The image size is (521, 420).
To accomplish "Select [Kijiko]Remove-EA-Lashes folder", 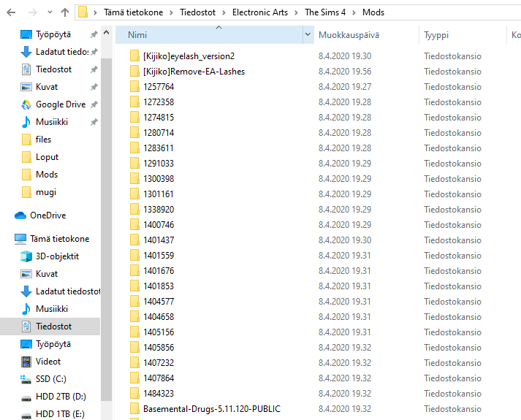I will point(194,72).
